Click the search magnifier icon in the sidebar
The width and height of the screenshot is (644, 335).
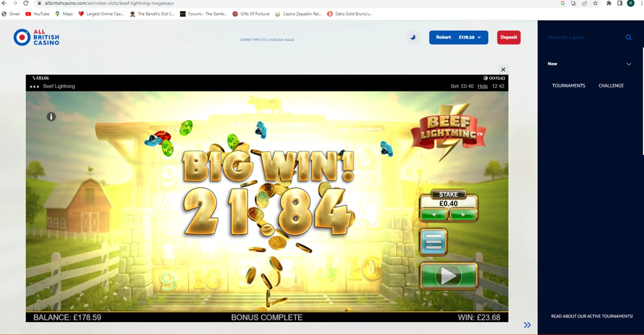(x=629, y=37)
